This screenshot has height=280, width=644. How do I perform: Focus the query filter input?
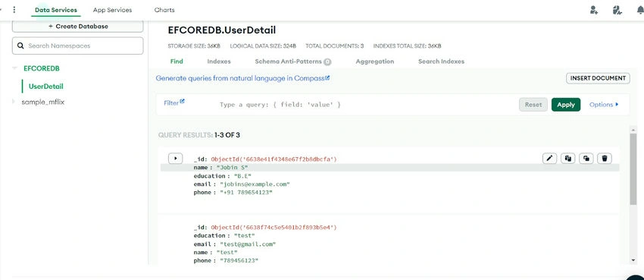365,105
